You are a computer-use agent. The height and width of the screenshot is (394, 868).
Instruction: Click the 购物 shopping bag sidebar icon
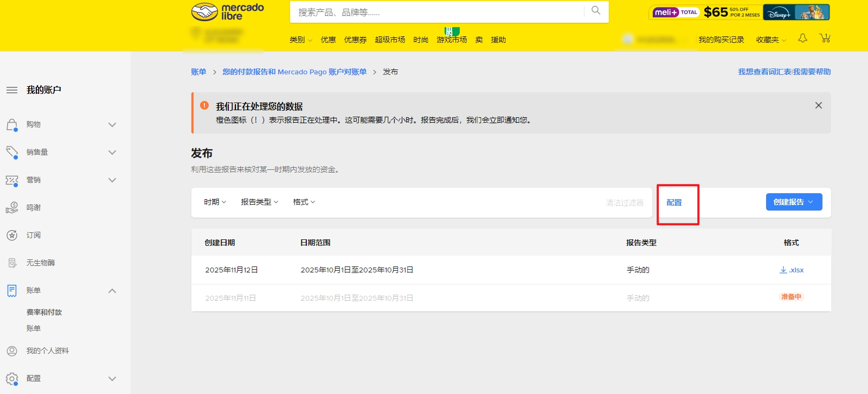point(12,125)
